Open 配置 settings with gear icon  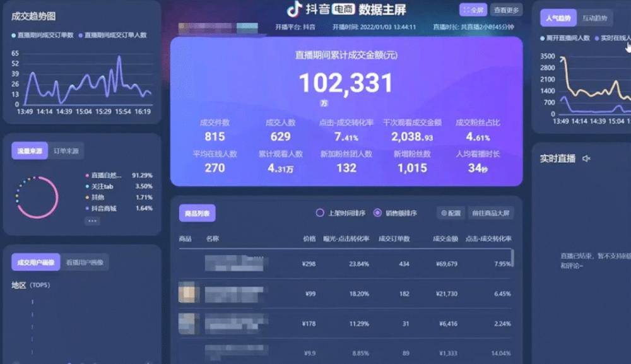pos(451,213)
